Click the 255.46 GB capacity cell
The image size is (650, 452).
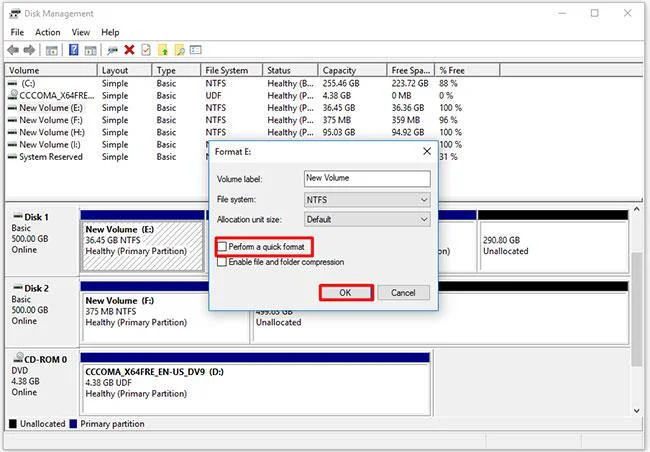341,83
